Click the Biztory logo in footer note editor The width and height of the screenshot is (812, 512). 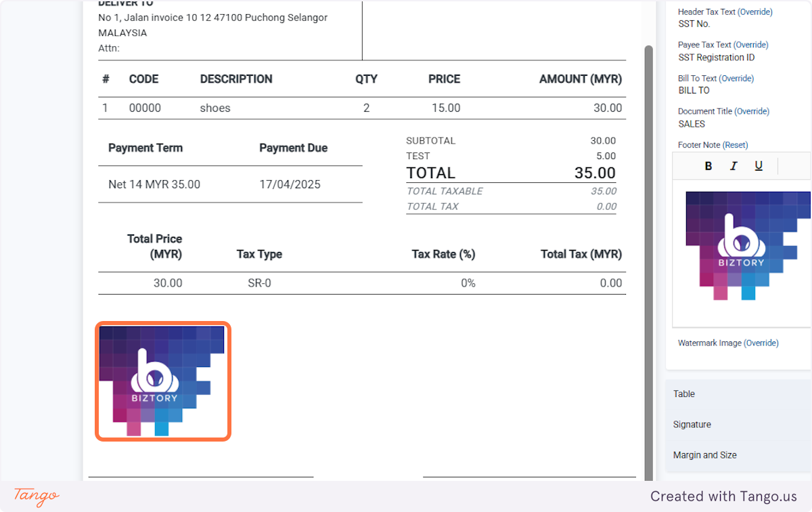tap(748, 245)
